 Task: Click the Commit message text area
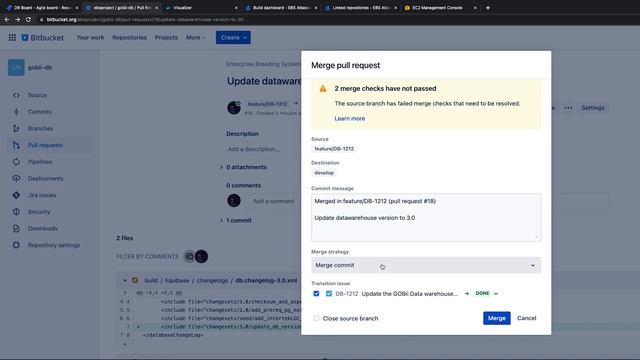pos(426,218)
